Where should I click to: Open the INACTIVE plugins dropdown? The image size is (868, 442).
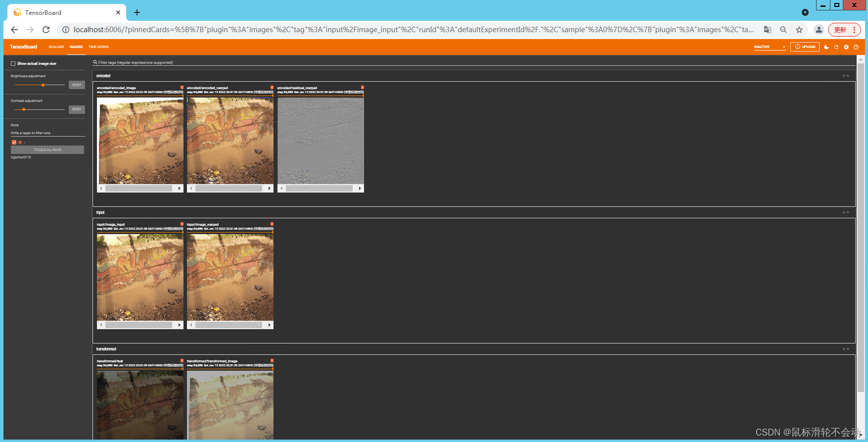(x=770, y=47)
